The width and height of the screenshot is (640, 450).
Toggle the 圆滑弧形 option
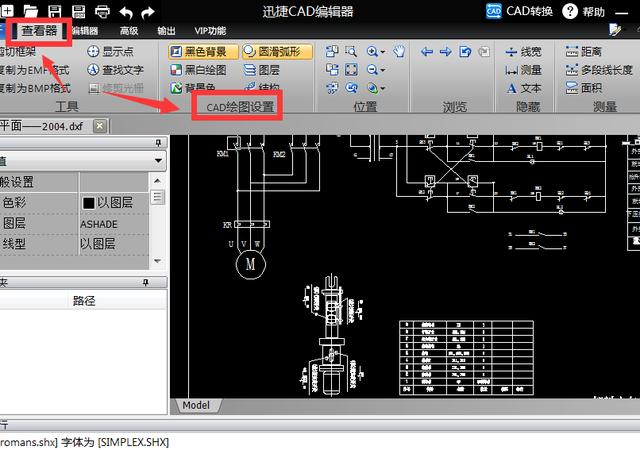click(277, 51)
